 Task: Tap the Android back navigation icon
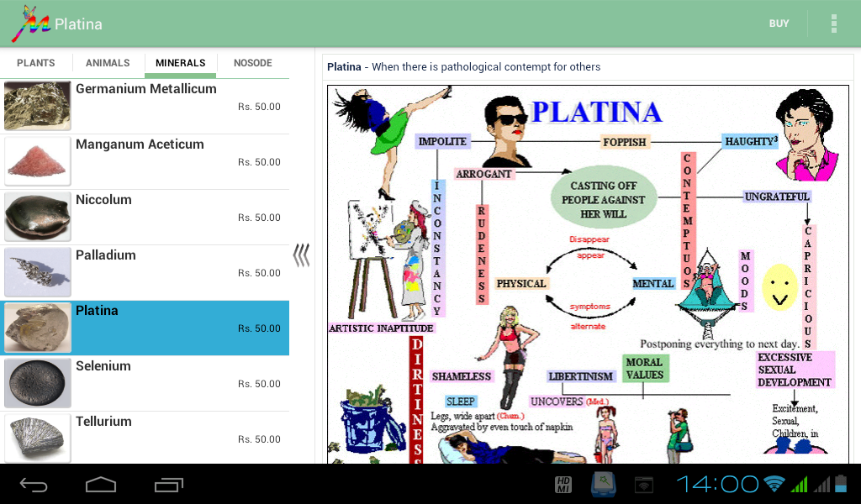click(x=34, y=485)
